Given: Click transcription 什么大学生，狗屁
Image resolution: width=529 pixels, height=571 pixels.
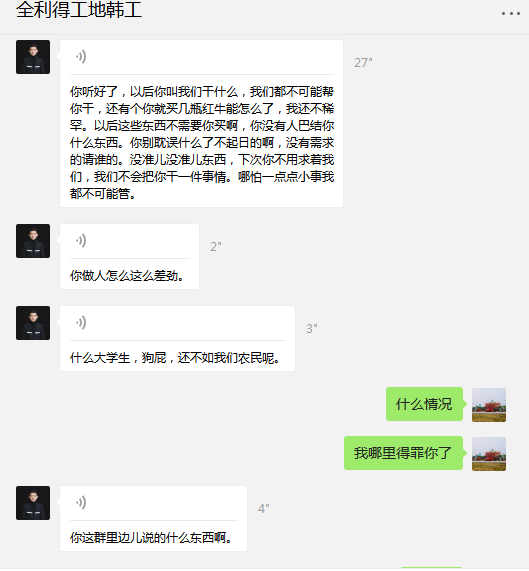Looking at the screenshot, I should 175,358.
